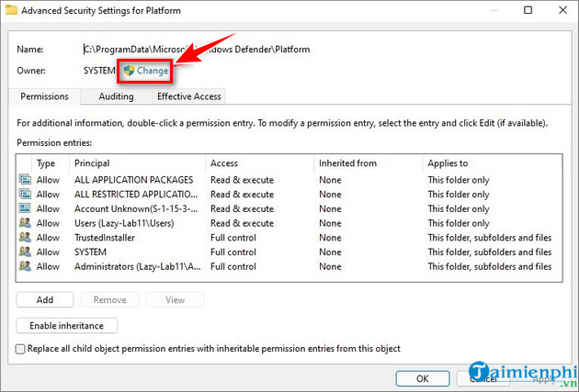Change the owner via Change link

pyautogui.click(x=153, y=71)
